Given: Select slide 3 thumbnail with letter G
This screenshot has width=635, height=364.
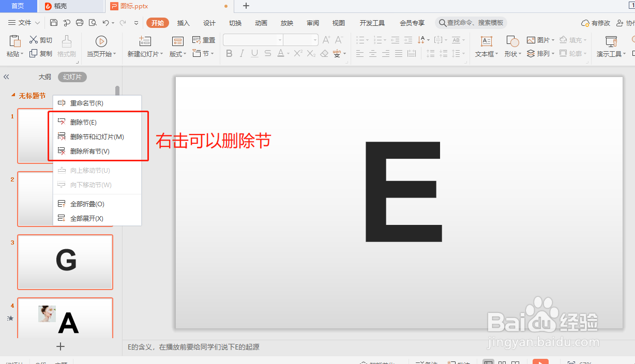Looking at the screenshot, I should (65, 262).
